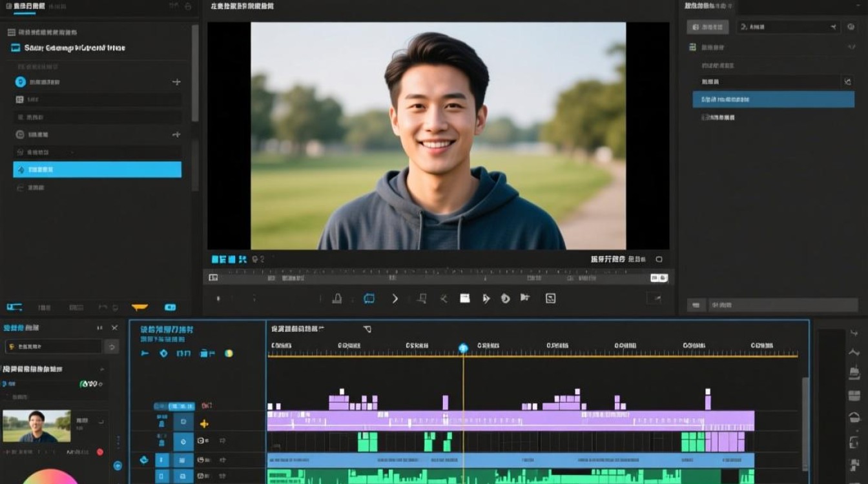The height and width of the screenshot is (484, 868).
Task: Expand the section chevron in the right panel
Action: pos(851,47)
